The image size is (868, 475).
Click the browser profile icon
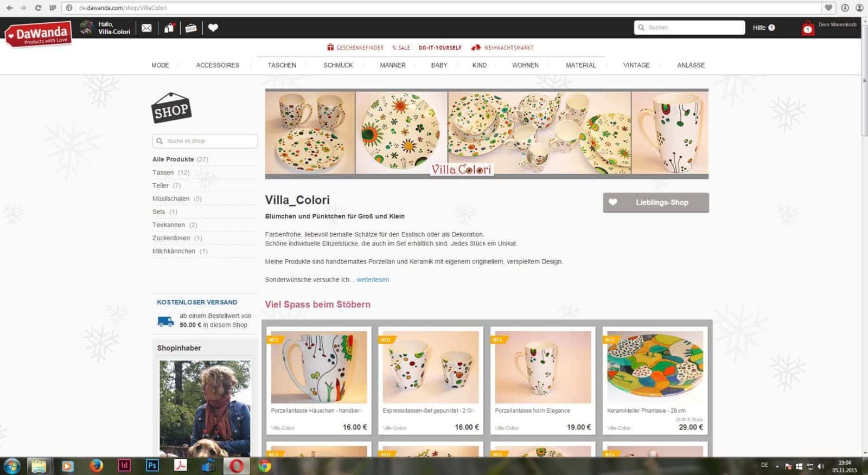(859, 8)
